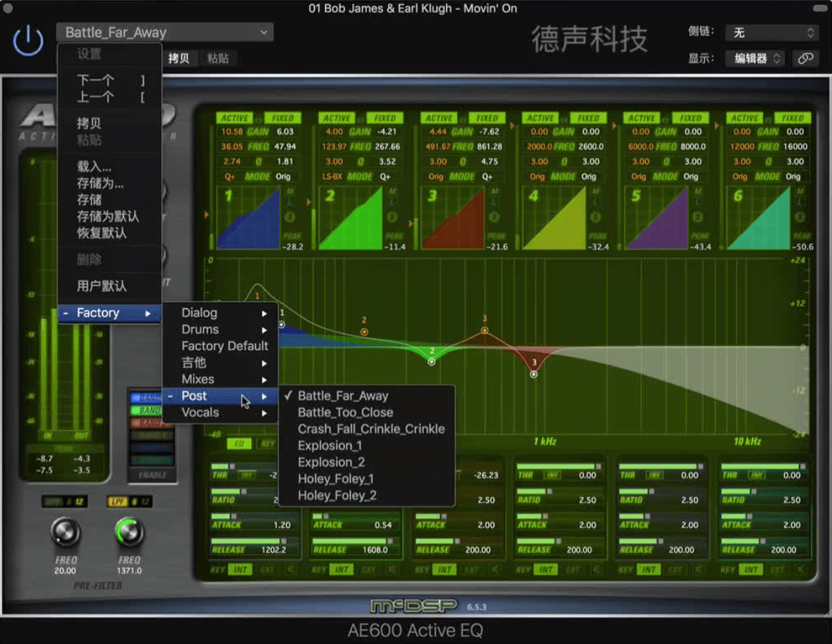The height and width of the screenshot is (644, 832).
Task: Choose the Explosion_1 preset
Action: tap(367, 445)
